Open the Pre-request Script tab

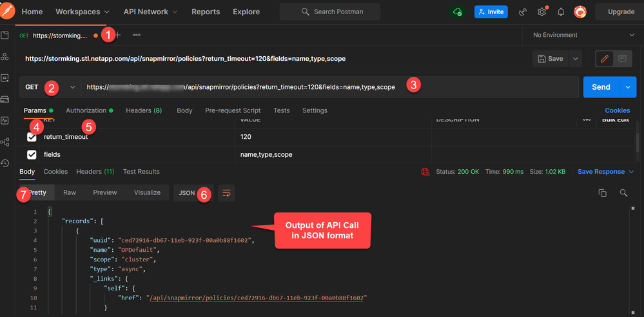(233, 110)
